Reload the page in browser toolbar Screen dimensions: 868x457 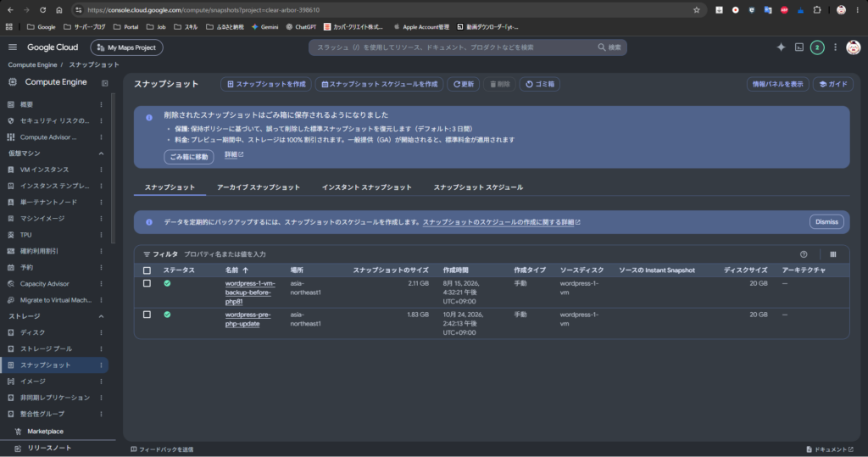point(42,10)
